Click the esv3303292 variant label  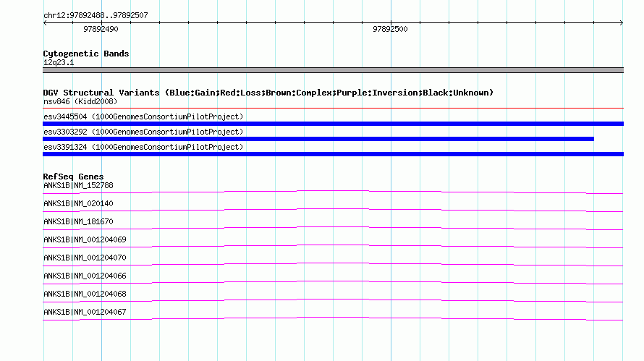[x=143, y=132]
